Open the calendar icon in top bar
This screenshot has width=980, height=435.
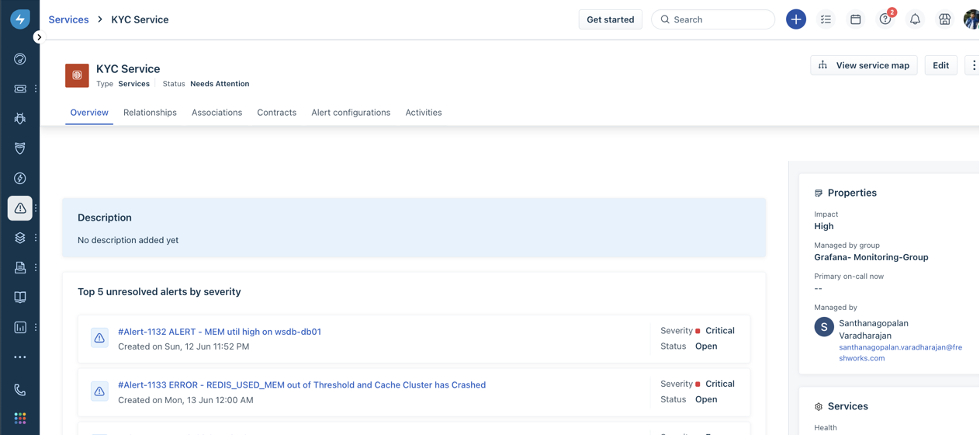[x=856, y=19]
